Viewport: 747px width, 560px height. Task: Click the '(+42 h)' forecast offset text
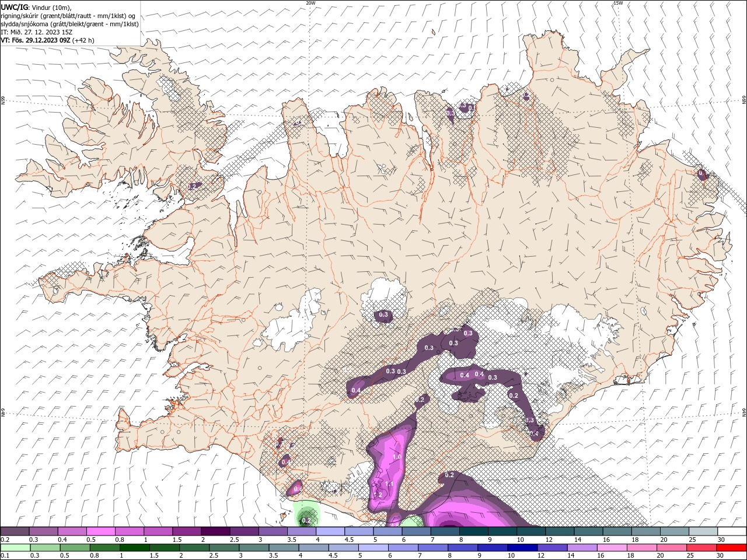coord(83,40)
